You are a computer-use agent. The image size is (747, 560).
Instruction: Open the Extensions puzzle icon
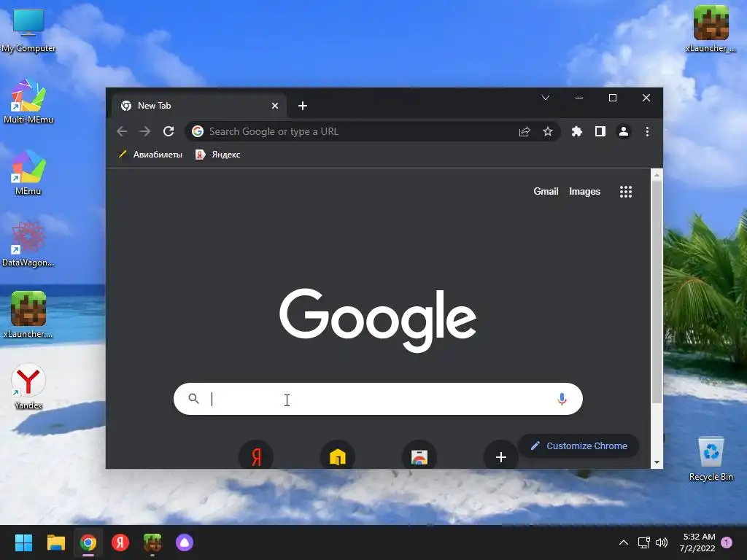pyautogui.click(x=577, y=131)
